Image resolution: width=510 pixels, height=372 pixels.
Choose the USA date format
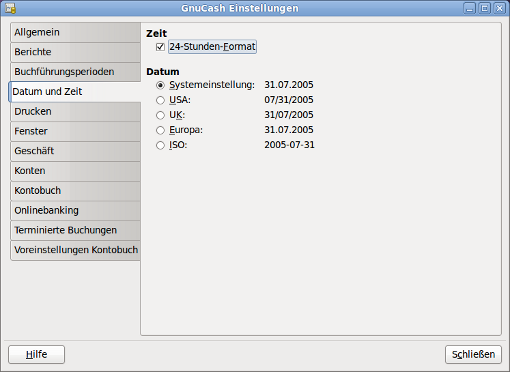160,100
